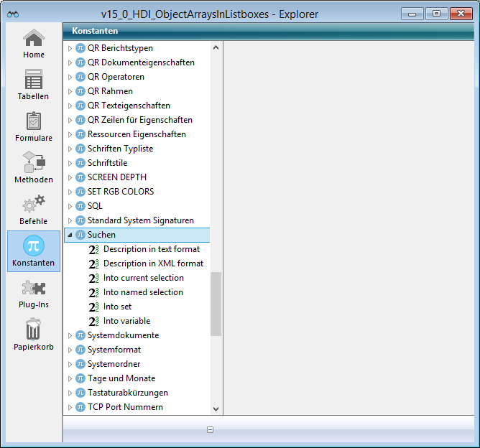This screenshot has height=448, width=480.
Task: Select the Methoden flowchart icon
Action: click(x=33, y=163)
